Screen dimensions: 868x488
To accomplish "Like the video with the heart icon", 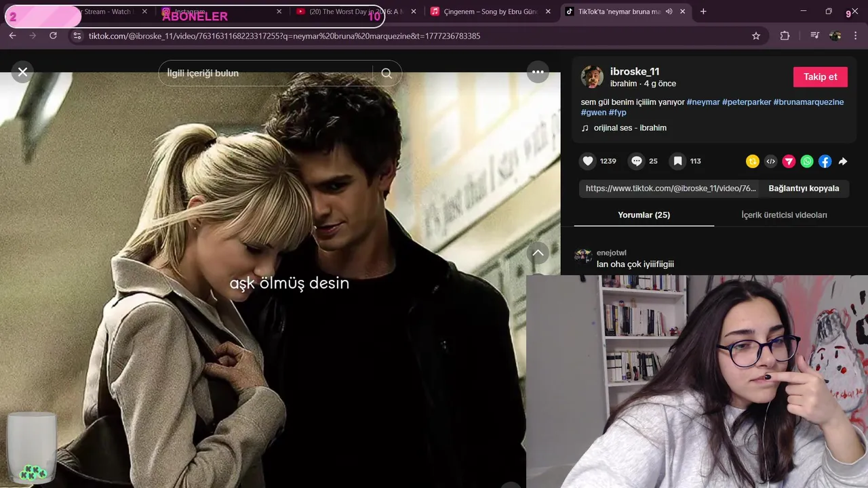I will click(x=588, y=161).
